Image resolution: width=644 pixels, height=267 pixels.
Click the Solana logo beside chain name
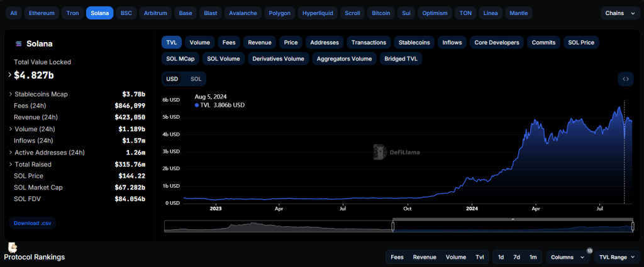[x=18, y=44]
